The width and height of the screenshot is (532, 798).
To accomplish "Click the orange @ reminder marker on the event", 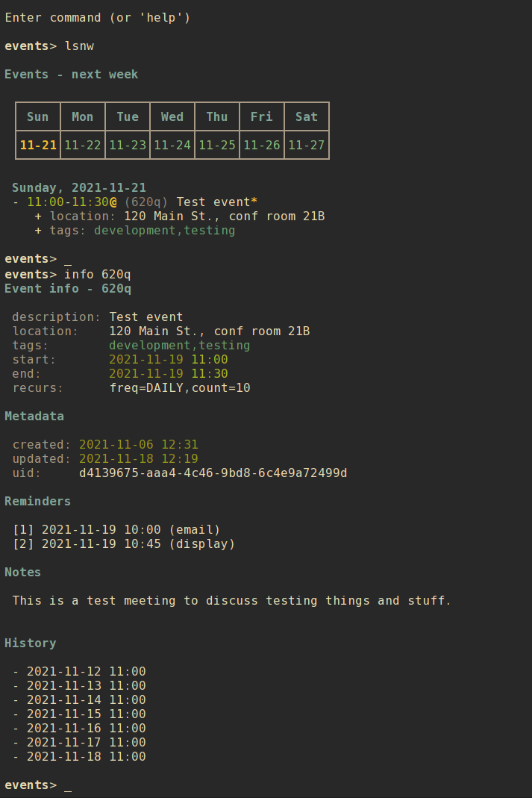I will click(x=113, y=202).
